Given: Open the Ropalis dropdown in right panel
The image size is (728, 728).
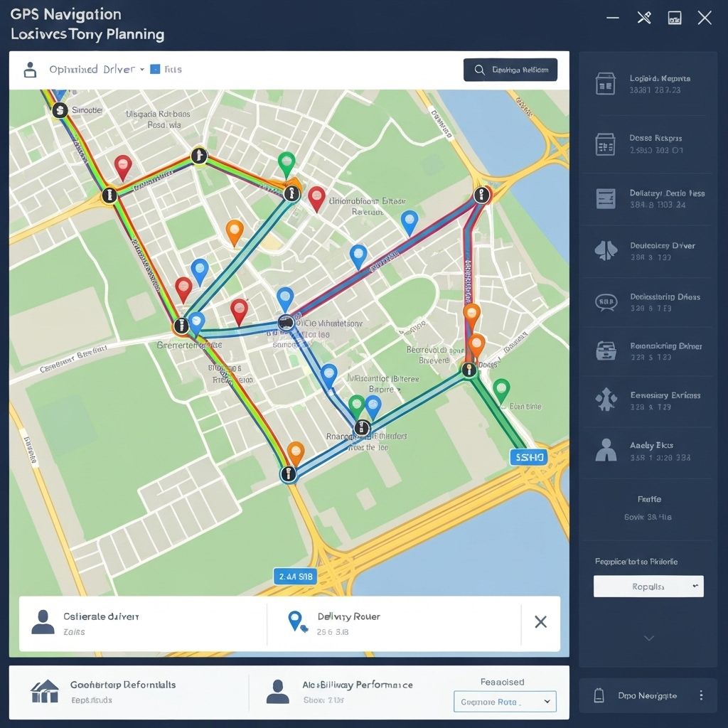Looking at the screenshot, I should pos(648,587).
